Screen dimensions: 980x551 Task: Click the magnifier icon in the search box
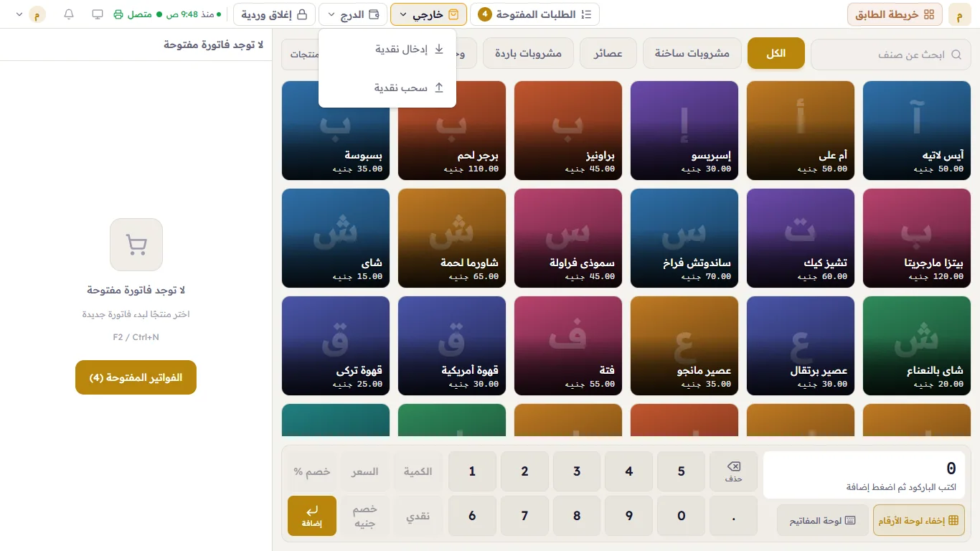[x=957, y=55]
